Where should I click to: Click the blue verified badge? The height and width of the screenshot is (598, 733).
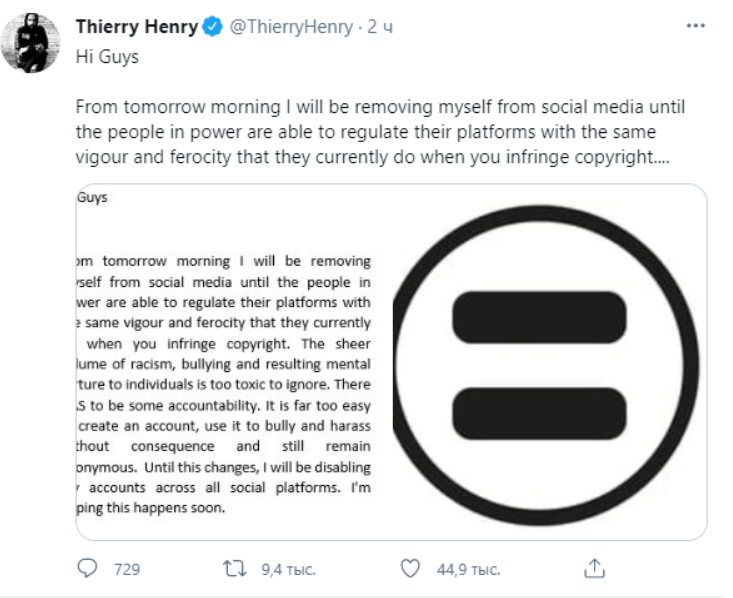coord(213,28)
